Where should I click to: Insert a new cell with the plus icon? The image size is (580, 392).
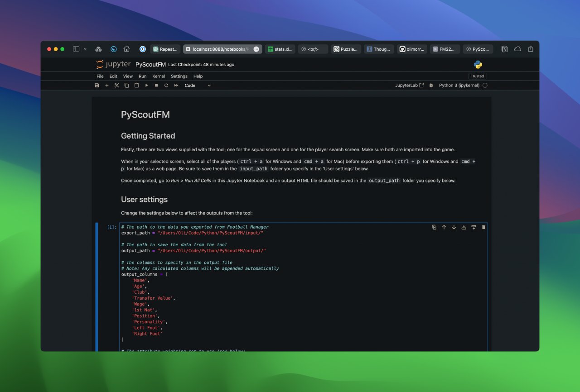[107, 86]
